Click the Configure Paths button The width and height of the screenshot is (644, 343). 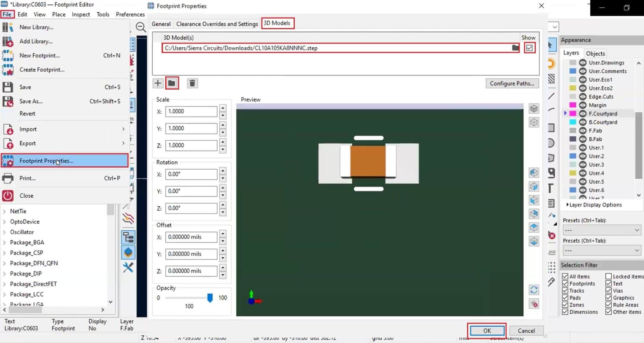[x=512, y=83]
